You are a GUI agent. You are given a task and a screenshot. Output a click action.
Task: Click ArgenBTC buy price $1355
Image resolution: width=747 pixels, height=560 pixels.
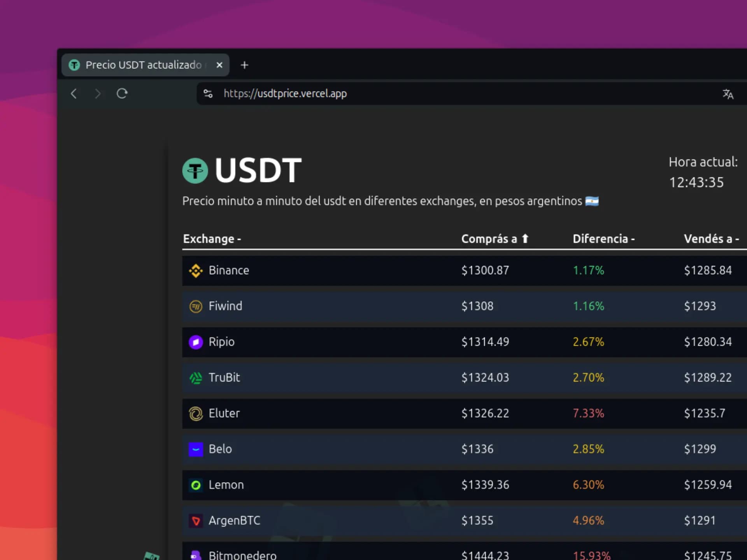pyautogui.click(x=477, y=521)
